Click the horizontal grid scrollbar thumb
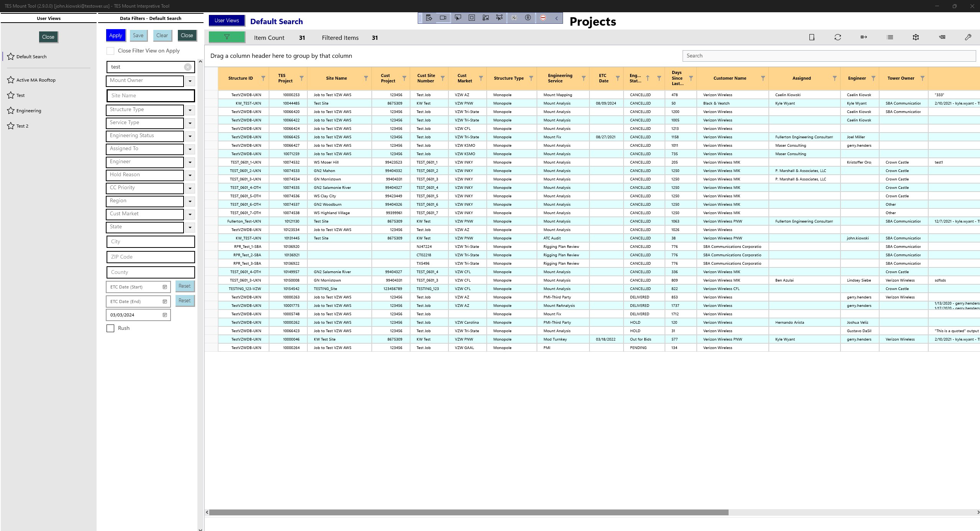 pyautogui.click(x=469, y=512)
